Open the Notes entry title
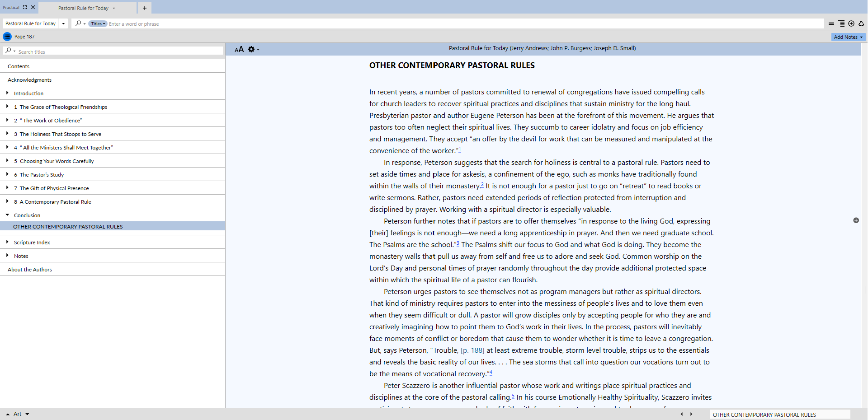Image resolution: width=868 pixels, height=420 pixels. (x=21, y=256)
